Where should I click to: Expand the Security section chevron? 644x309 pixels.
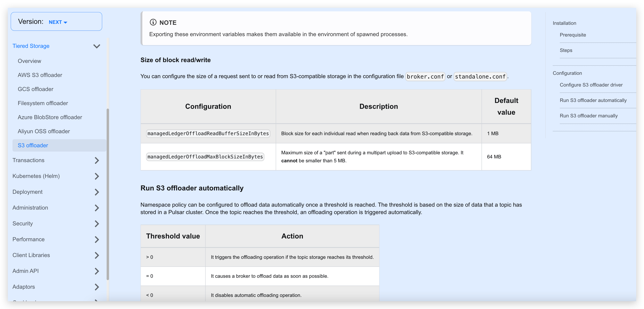pos(97,224)
